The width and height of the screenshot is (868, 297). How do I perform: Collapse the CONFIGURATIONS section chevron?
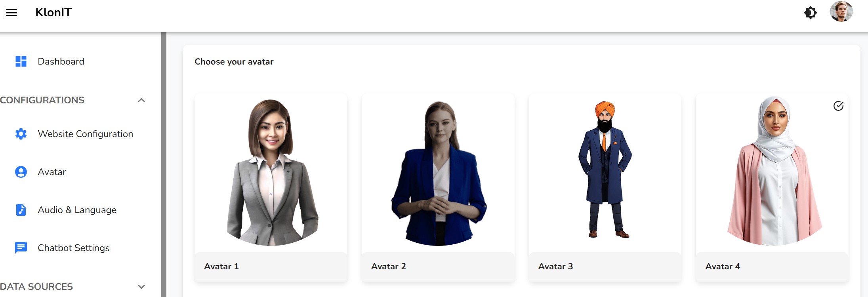pos(141,100)
